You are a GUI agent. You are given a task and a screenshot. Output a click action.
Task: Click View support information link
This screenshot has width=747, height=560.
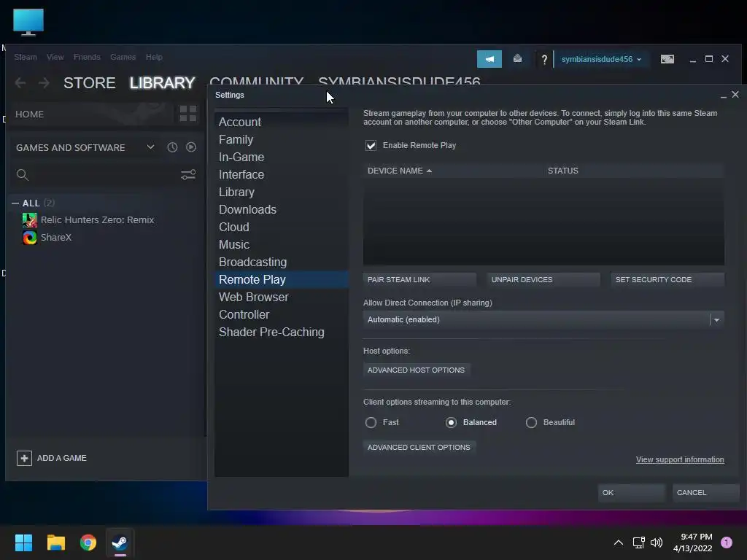[680, 459]
